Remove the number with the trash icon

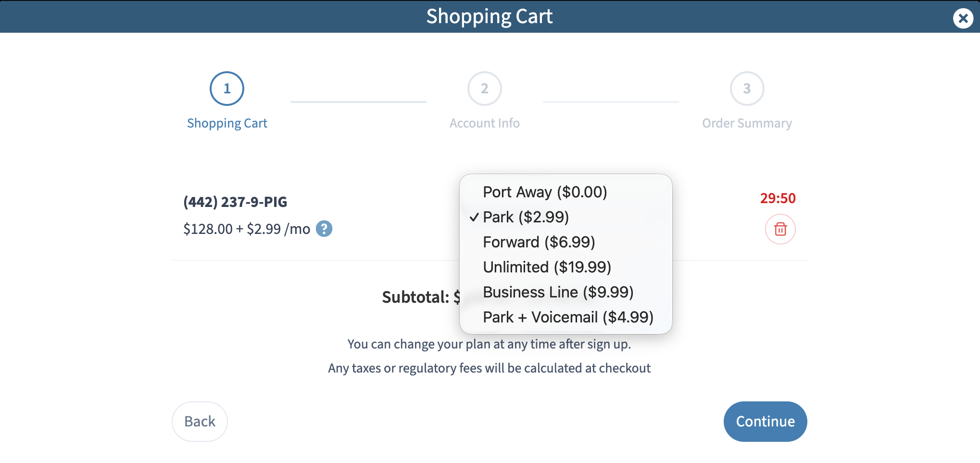click(x=780, y=229)
